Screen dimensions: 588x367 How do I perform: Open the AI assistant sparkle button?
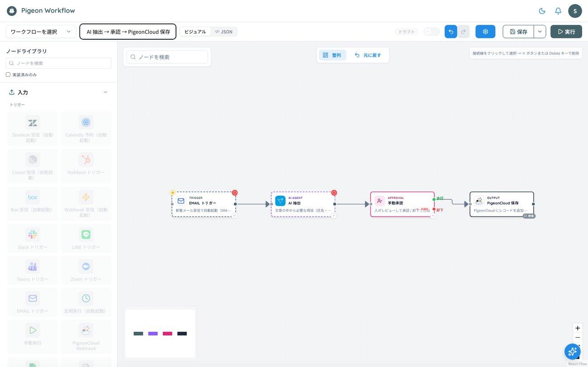tap(572, 351)
